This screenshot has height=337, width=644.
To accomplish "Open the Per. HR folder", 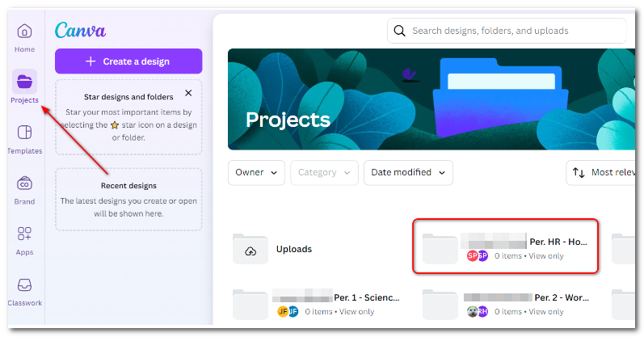I will (505, 246).
